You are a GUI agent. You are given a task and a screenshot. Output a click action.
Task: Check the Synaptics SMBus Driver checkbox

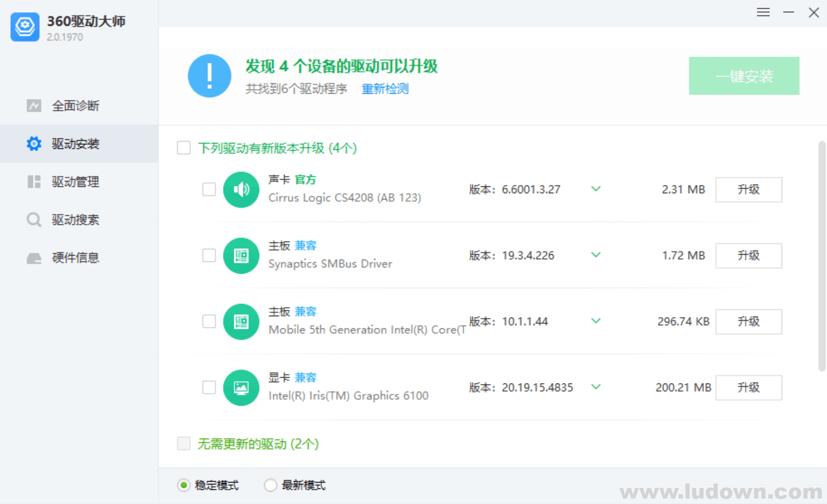point(209,255)
